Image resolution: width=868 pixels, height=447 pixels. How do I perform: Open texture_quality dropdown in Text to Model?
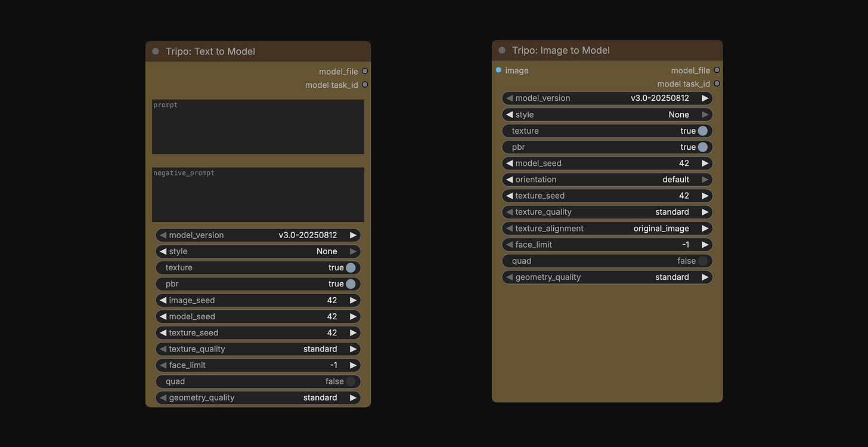coord(258,349)
